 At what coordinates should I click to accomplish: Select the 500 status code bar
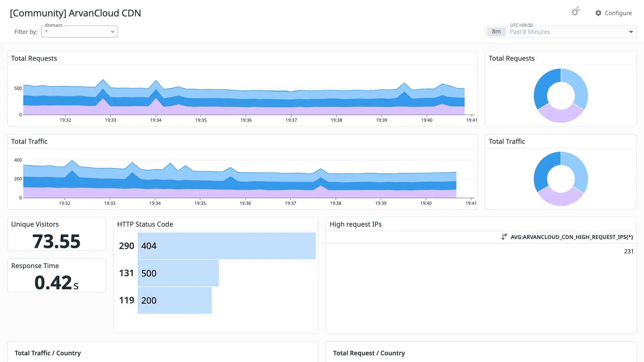click(178, 273)
